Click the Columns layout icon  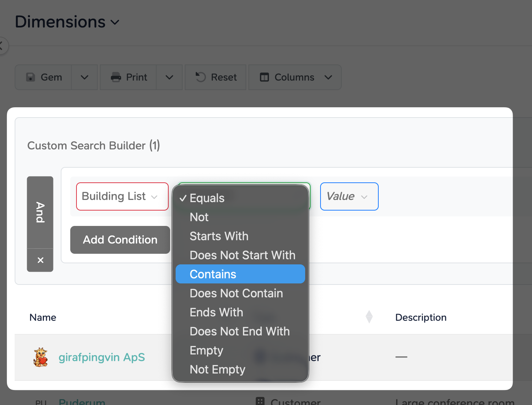tap(264, 77)
